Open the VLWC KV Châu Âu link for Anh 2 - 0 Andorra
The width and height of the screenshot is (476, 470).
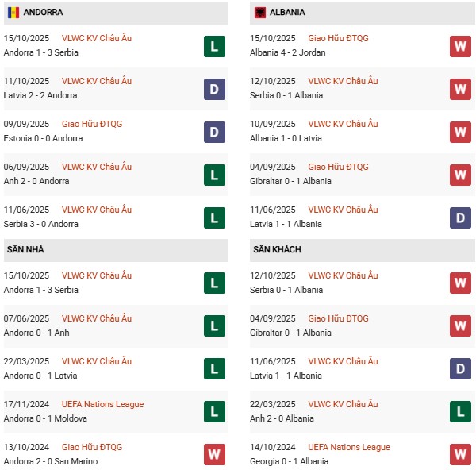[97, 167]
